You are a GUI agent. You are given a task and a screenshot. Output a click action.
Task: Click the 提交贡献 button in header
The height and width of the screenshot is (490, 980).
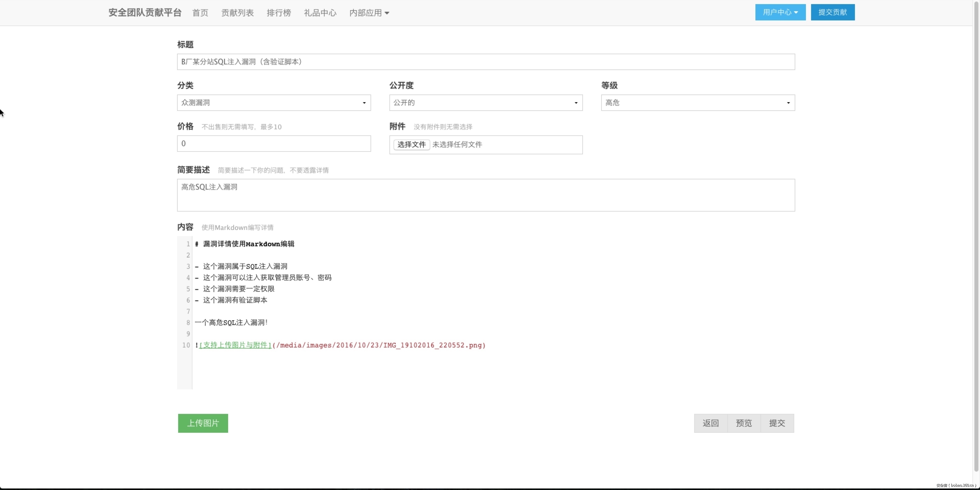[x=832, y=12]
